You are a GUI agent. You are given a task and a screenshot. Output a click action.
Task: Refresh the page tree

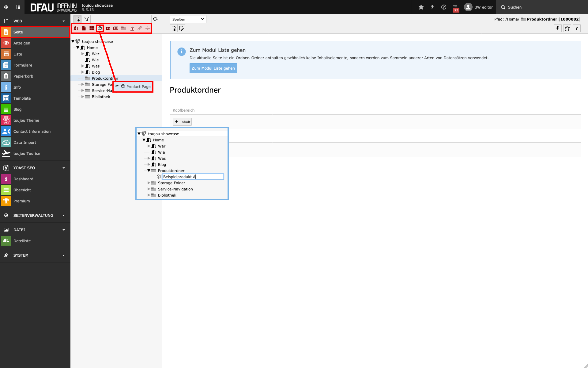[155, 19]
